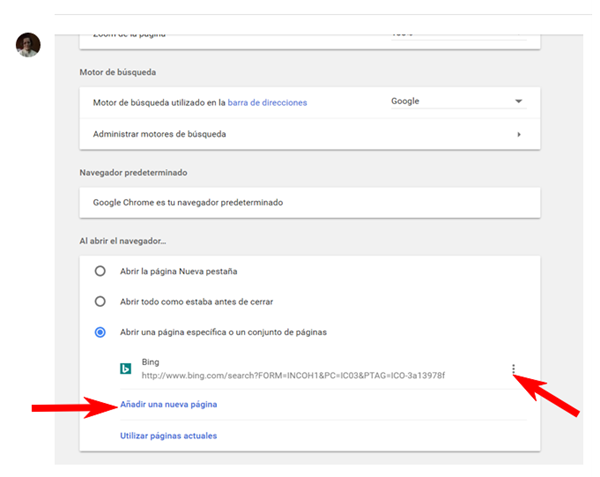Click the Bing startup page URL text
Image resolution: width=600 pixels, height=477 pixels.
point(292,376)
